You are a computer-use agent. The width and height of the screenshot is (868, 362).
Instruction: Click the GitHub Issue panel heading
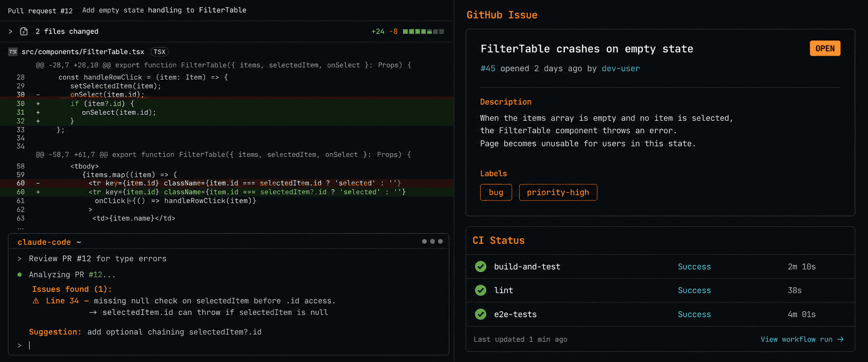(502, 15)
